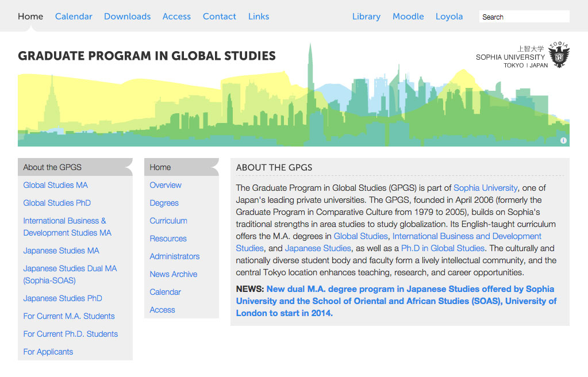Follow the inline Global Studies degree link
The height and width of the screenshot is (377, 588).
(x=361, y=236)
